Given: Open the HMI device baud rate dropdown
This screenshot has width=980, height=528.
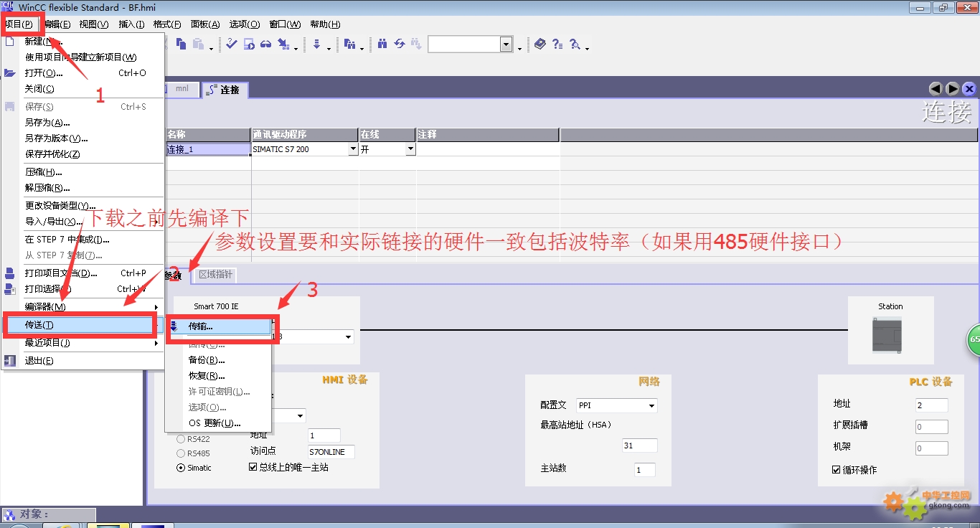Looking at the screenshot, I should point(300,416).
